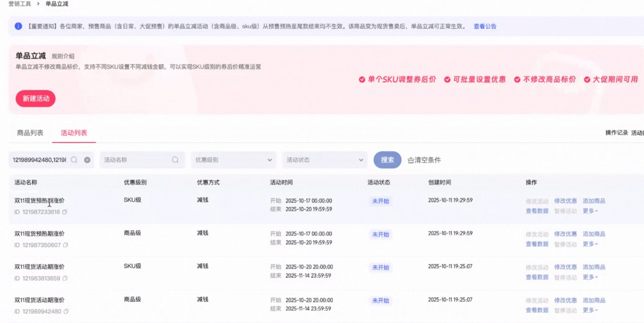Open the 活动状态 dropdown
644x323 pixels.
(x=325, y=160)
